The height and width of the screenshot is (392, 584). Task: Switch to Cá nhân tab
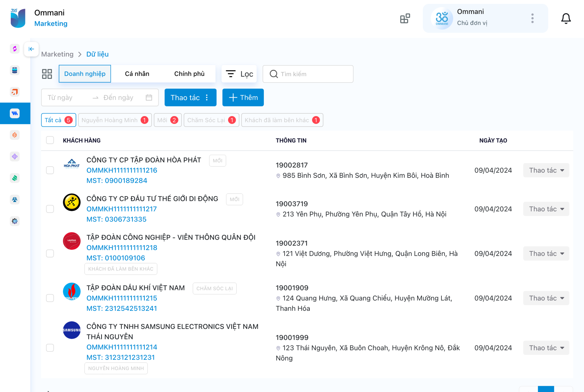(138, 74)
